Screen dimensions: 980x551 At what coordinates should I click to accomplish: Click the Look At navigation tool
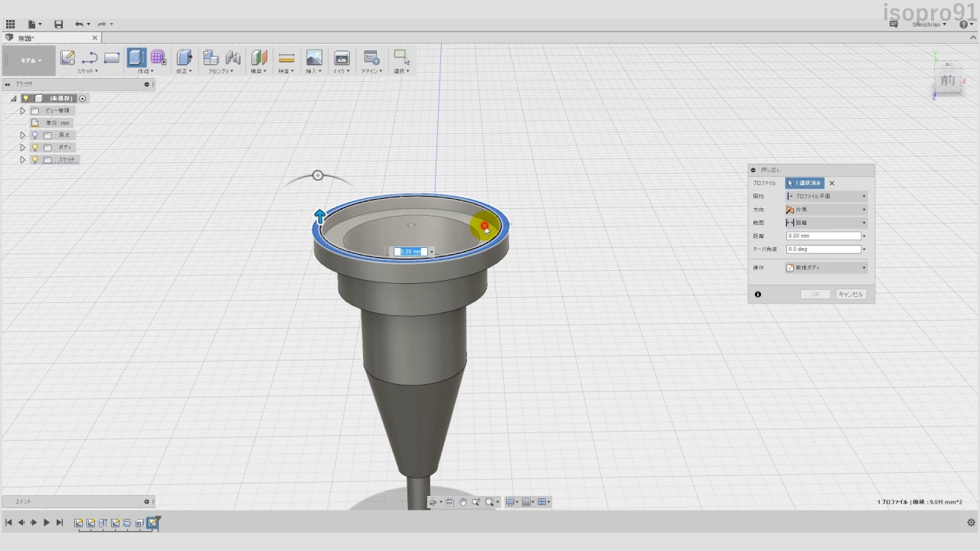tap(450, 502)
